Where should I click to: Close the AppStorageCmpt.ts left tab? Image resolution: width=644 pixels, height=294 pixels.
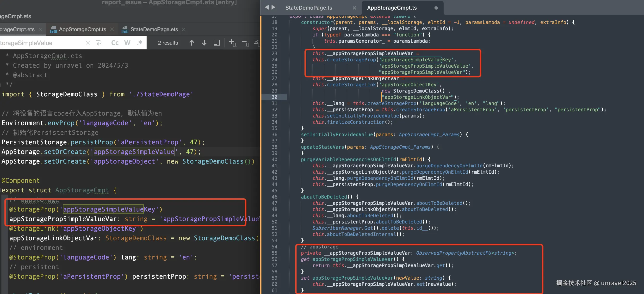click(x=112, y=29)
